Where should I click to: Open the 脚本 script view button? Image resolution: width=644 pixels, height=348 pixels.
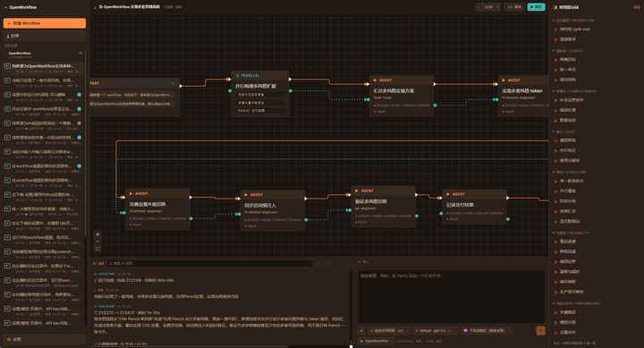tap(514, 7)
